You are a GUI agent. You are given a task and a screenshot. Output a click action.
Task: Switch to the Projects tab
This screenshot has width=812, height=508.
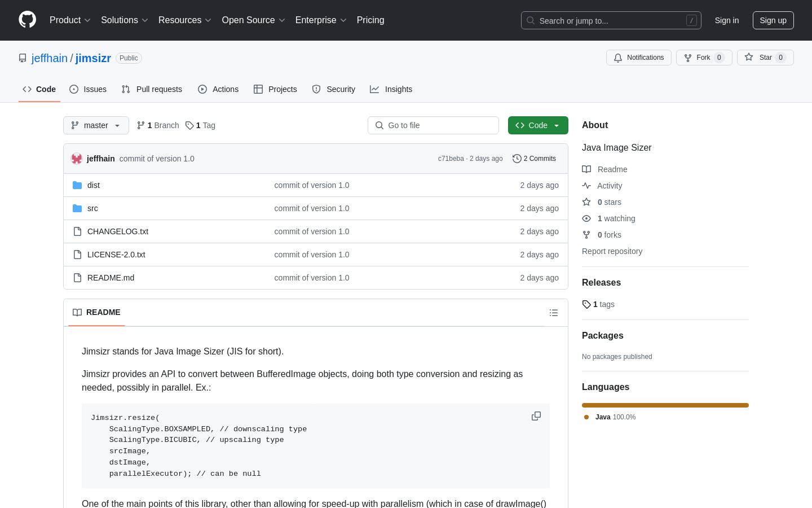275,89
